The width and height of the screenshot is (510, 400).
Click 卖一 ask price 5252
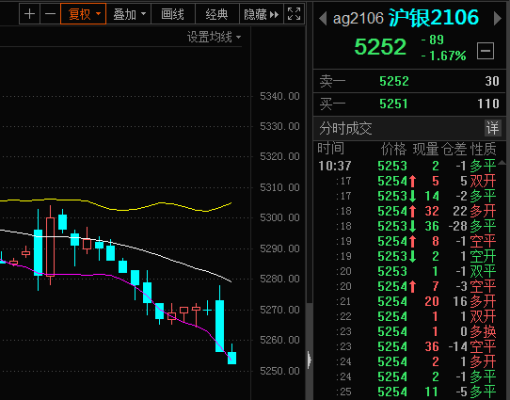394,81
